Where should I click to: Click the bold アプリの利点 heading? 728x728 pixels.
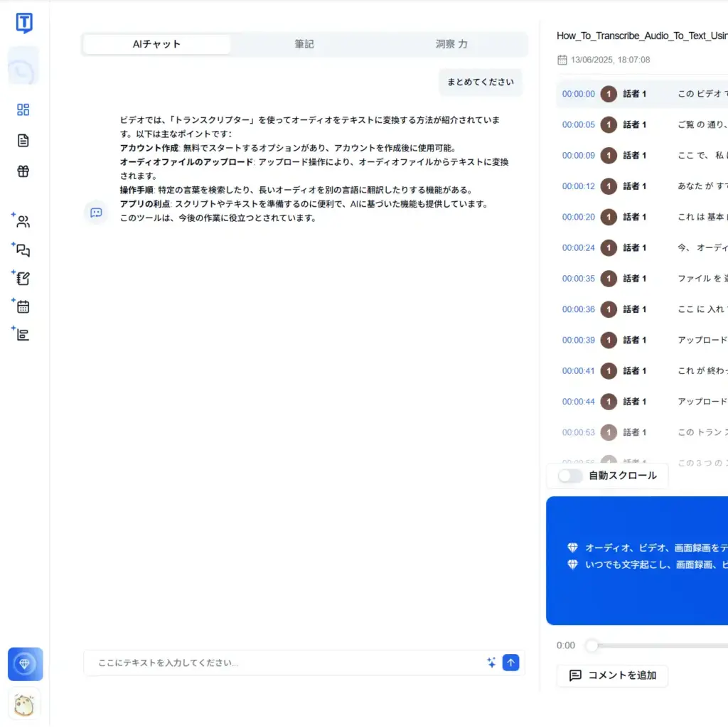tap(145, 204)
